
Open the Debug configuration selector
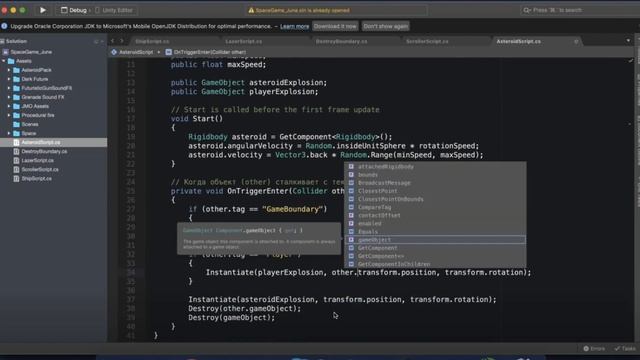click(74, 10)
